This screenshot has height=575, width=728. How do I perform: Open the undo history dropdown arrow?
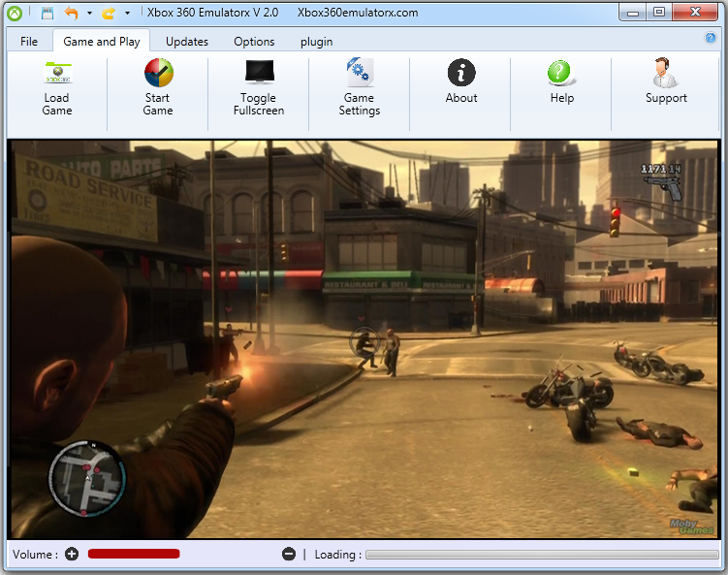coord(89,13)
